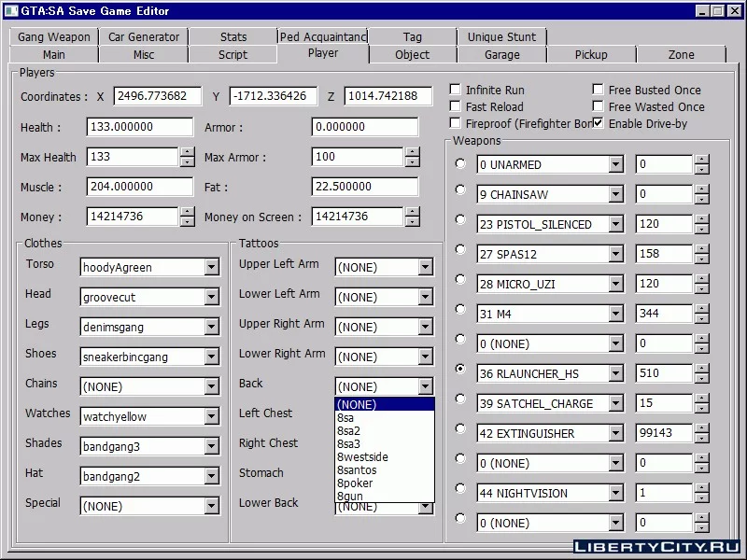Screen dimensions: 747x560
Task: Click the Fat value field
Action: click(x=365, y=186)
